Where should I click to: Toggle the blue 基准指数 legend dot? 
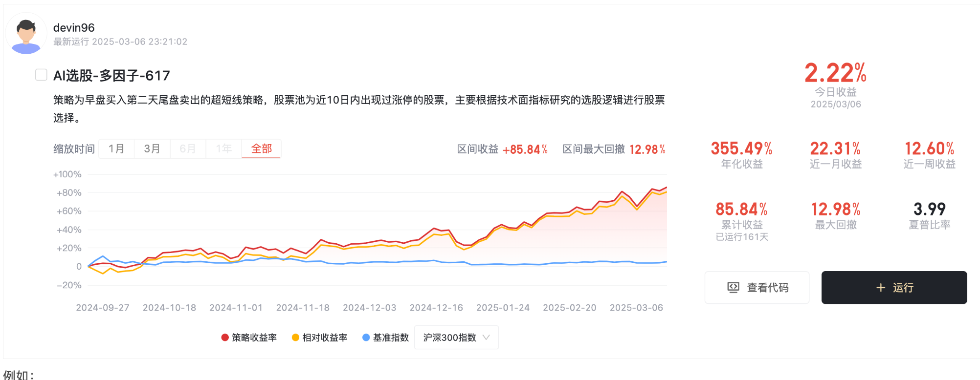pos(366,338)
